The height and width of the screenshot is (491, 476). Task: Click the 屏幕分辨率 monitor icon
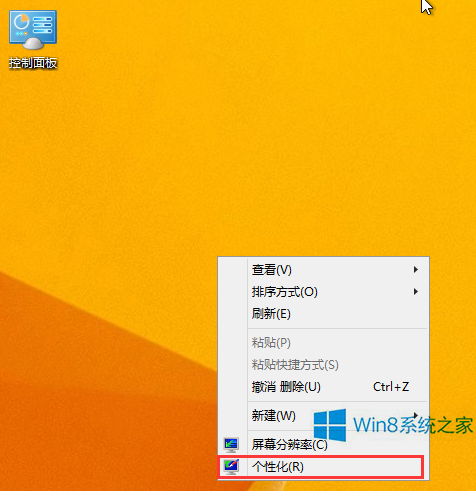(x=231, y=445)
